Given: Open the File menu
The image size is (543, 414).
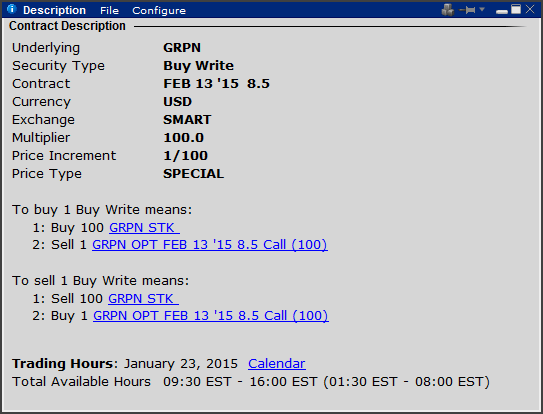Looking at the screenshot, I should tap(109, 11).
